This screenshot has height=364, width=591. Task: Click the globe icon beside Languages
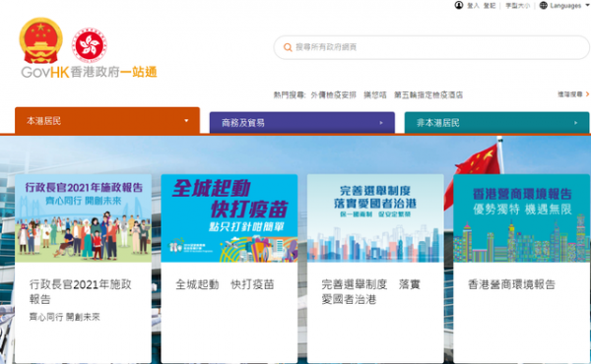coord(543,5)
